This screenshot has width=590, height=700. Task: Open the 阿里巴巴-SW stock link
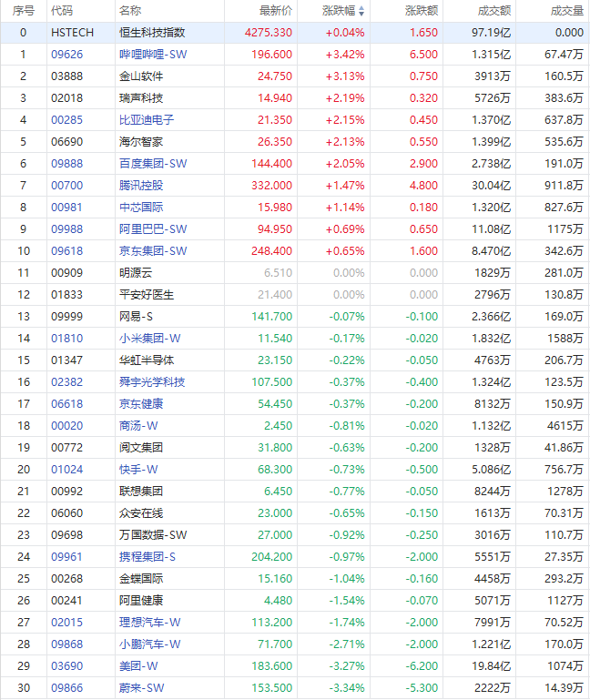click(x=153, y=229)
